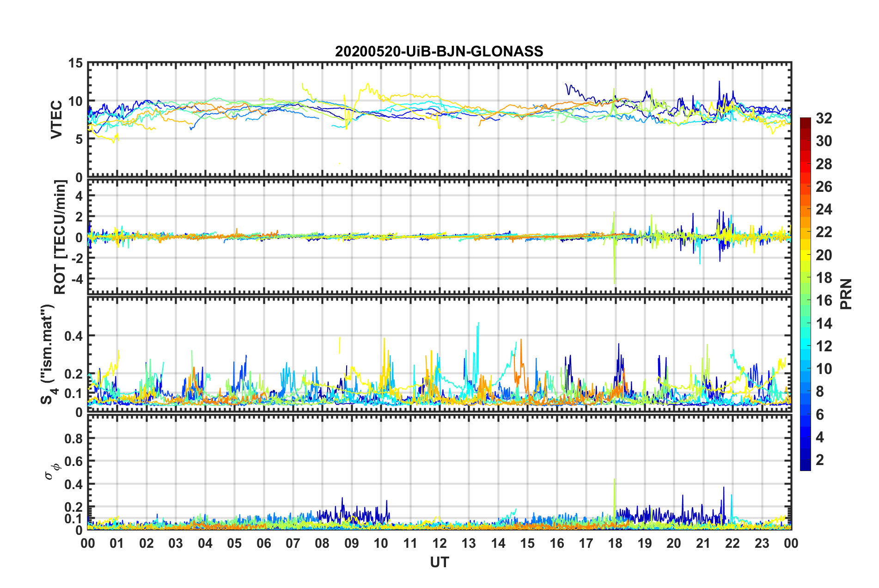The height and width of the screenshot is (588, 879).
Task: Click the plot title 20200520-UiB-BJN-GLONASS
Action: point(439,51)
